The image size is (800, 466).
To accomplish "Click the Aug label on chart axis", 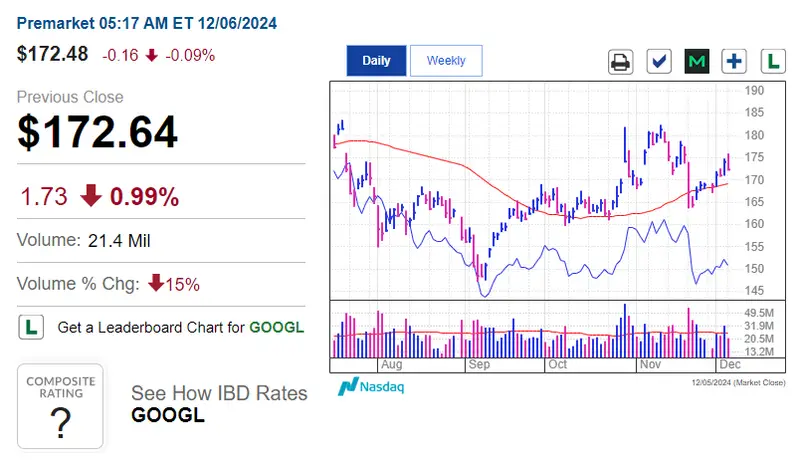I will point(392,364).
